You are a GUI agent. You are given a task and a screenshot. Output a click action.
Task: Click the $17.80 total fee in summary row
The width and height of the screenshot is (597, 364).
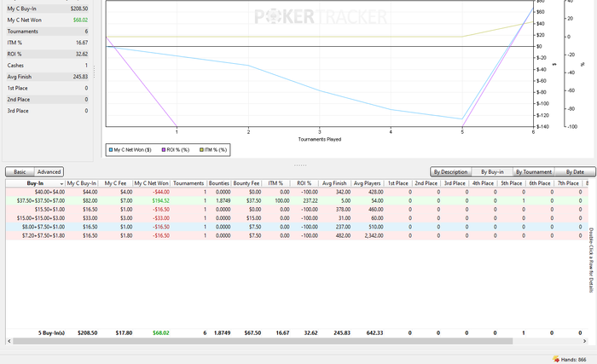(x=125, y=332)
